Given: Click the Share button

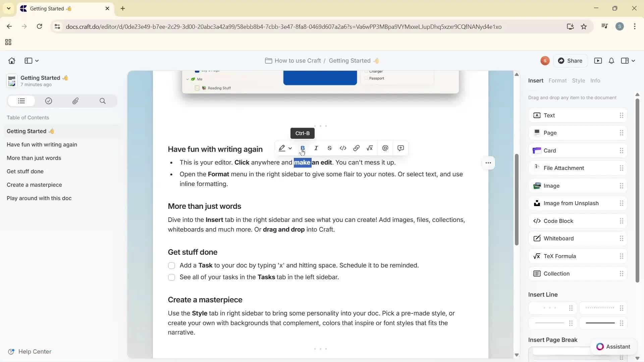Looking at the screenshot, I should click(x=571, y=61).
